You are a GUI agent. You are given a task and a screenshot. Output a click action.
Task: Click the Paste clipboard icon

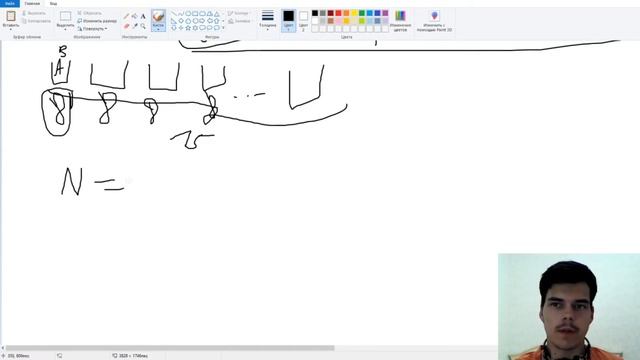(11, 16)
